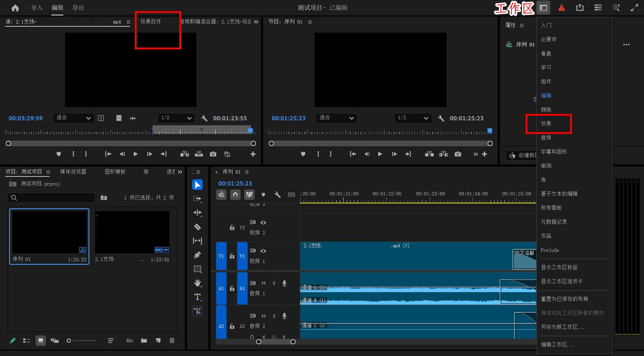Open Source monitor zoom dropdown 适合
This screenshot has height=356, width=644.
[x=73, y=118]
